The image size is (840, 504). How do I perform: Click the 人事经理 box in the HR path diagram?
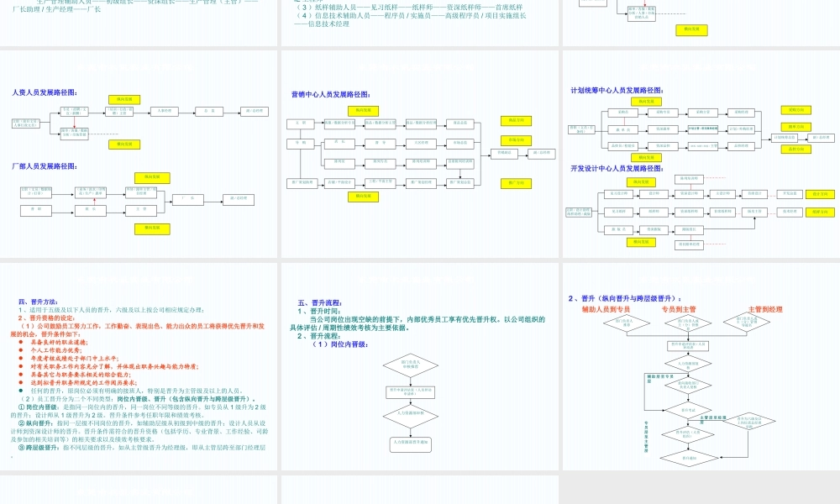[x=166, y=112]
